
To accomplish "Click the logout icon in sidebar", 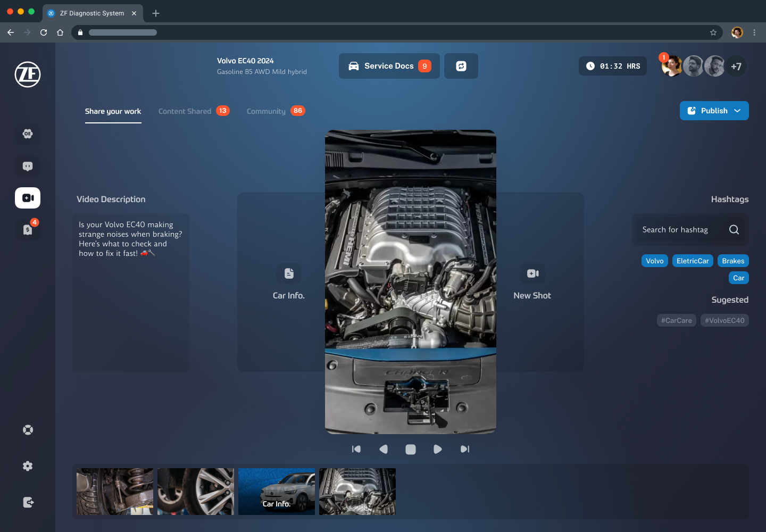I will (x=28, y=502).
